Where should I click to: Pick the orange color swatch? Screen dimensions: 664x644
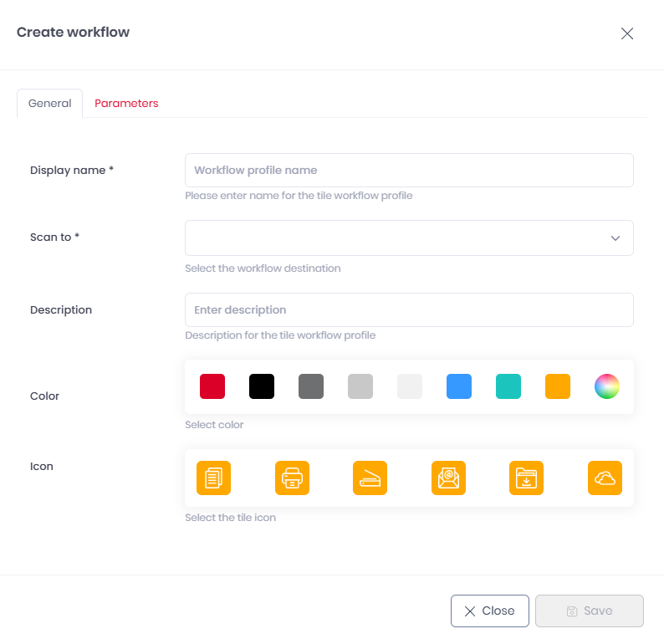pyautogui.click(x=558, y=386)
